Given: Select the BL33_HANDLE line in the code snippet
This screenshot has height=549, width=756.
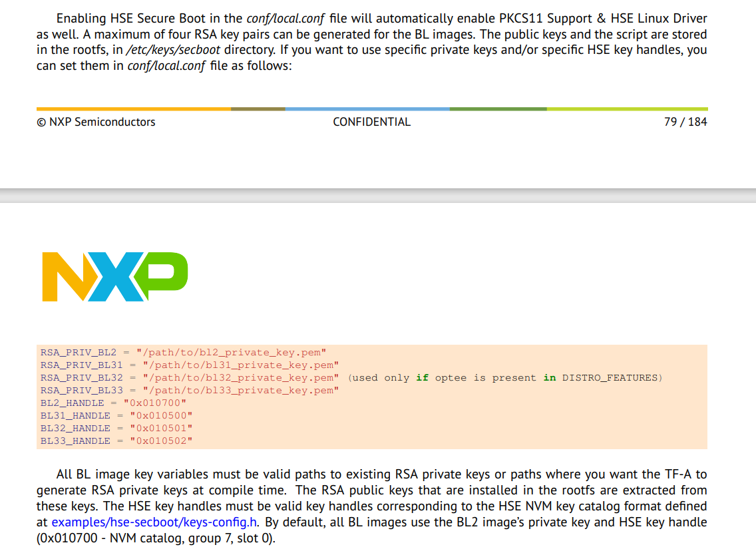Looking at the screenshot, I should point(116,441).
